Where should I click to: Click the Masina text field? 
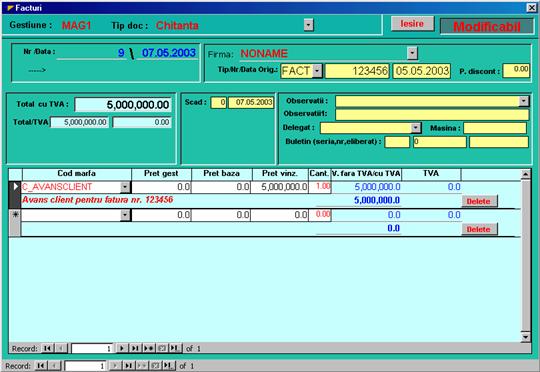(x=495, y=128)
